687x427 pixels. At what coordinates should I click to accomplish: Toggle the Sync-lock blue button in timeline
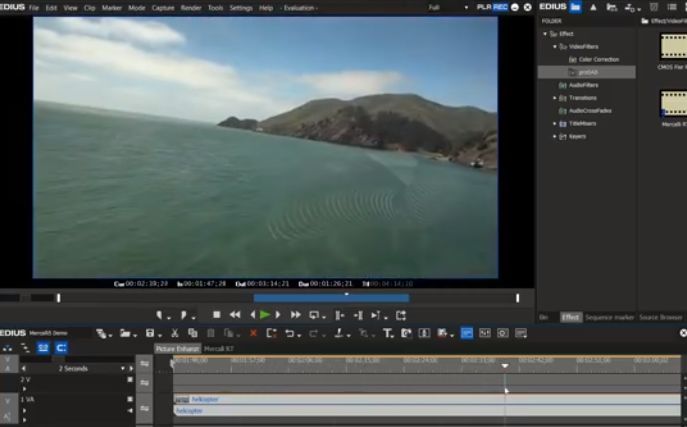(43, 348)
